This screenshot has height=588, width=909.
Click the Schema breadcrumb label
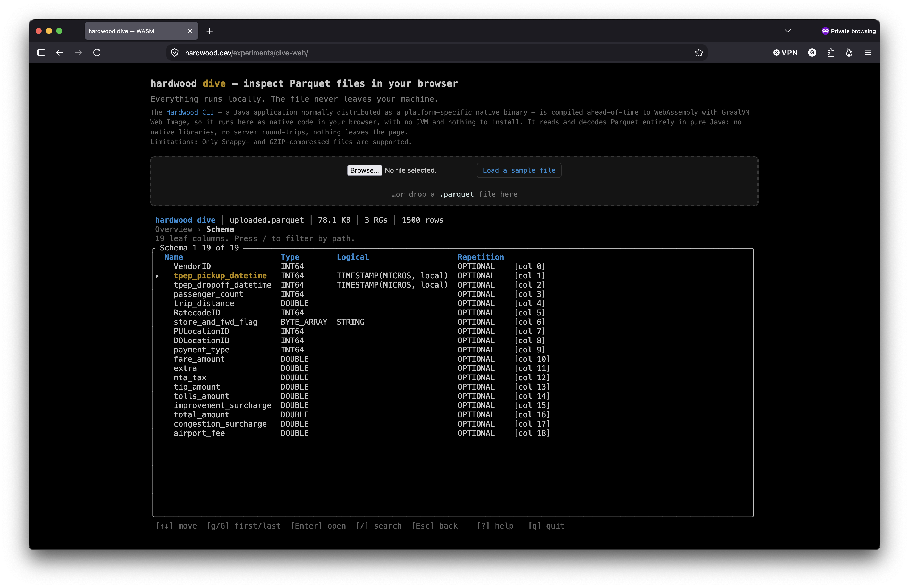[x=220, y=229]
